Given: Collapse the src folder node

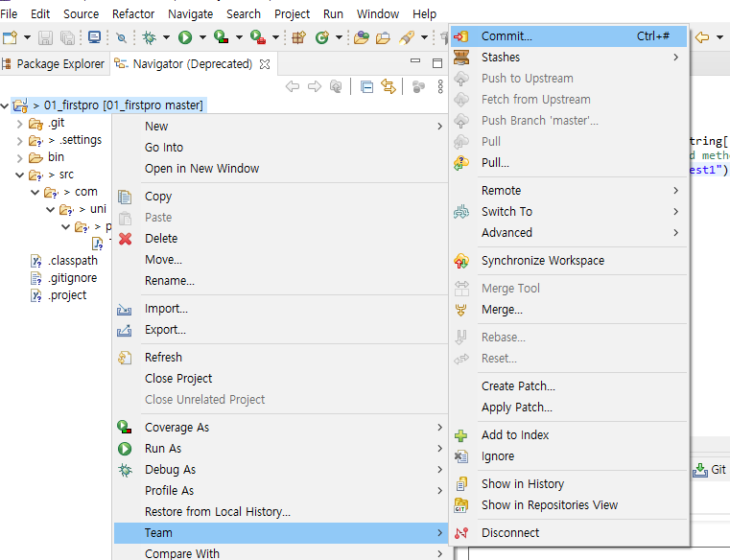Looking at the screenshot, I should pyautogui.click(x=19, y=175).
